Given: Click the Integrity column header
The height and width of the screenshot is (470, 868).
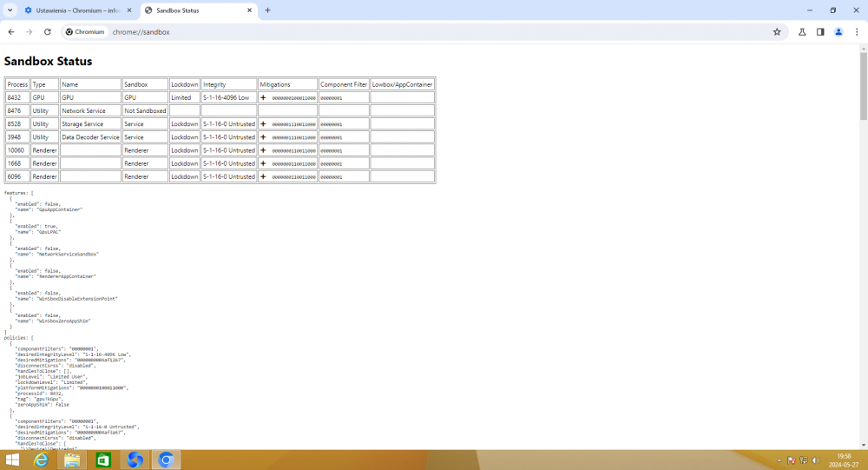Looking at the screenshot, I should tap(228, 84).
